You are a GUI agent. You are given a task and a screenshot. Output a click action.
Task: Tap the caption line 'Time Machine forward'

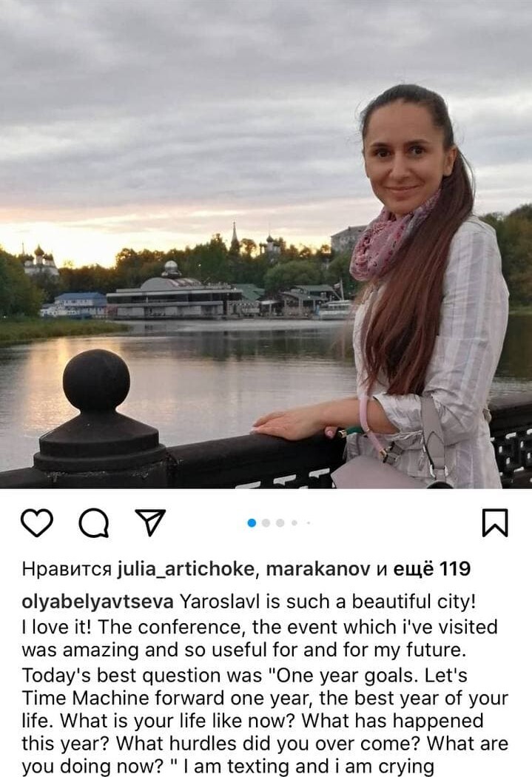[265, 698]
